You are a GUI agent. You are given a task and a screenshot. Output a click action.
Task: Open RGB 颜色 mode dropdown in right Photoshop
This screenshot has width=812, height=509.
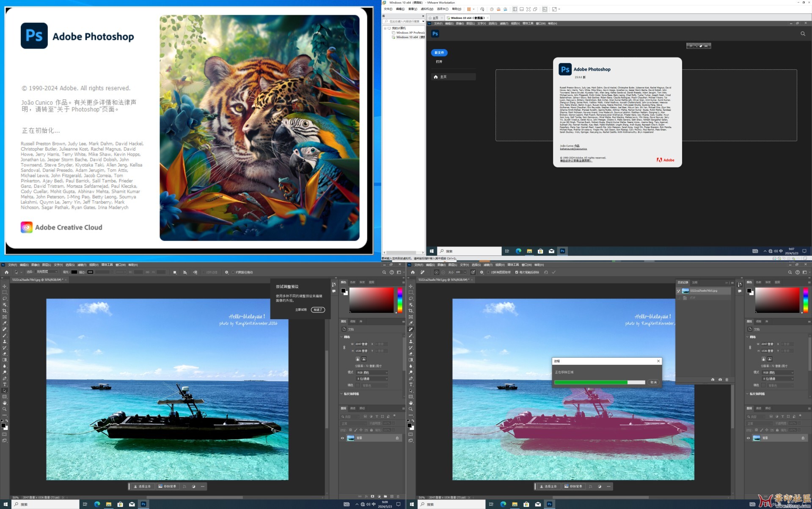(x=778, y=372)
